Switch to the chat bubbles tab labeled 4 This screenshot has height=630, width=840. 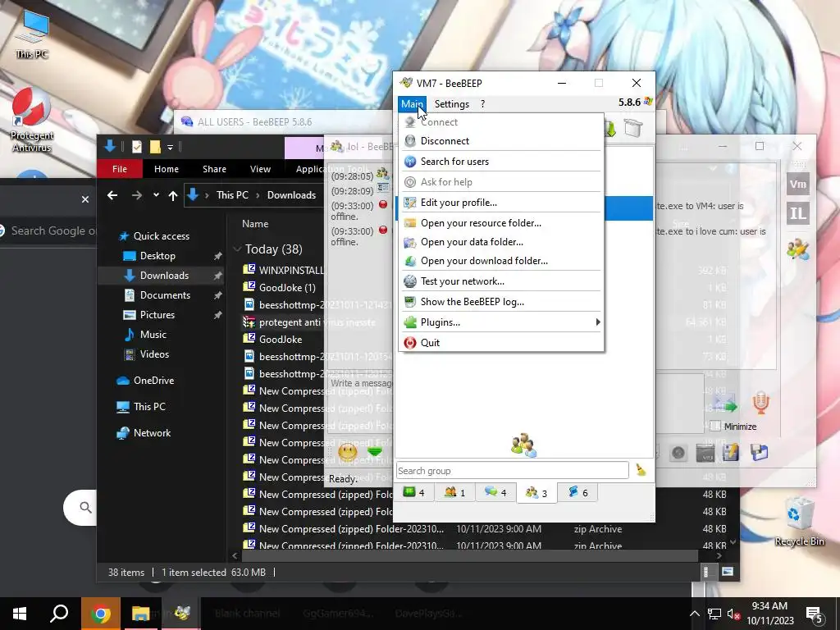495,492
